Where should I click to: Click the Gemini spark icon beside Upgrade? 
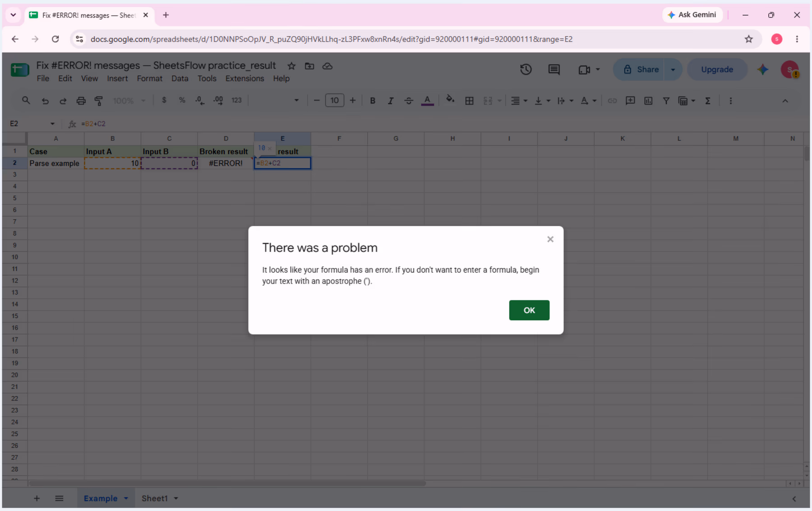[763, 70]
